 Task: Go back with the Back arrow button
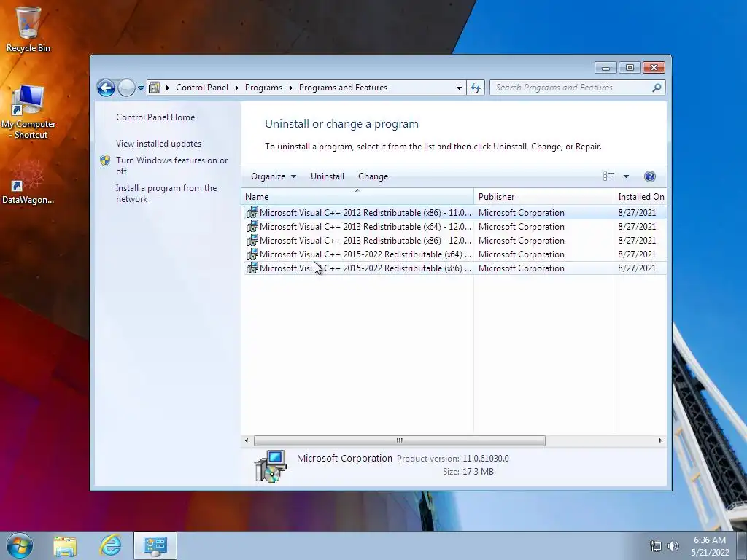click(x=106, y=87)
